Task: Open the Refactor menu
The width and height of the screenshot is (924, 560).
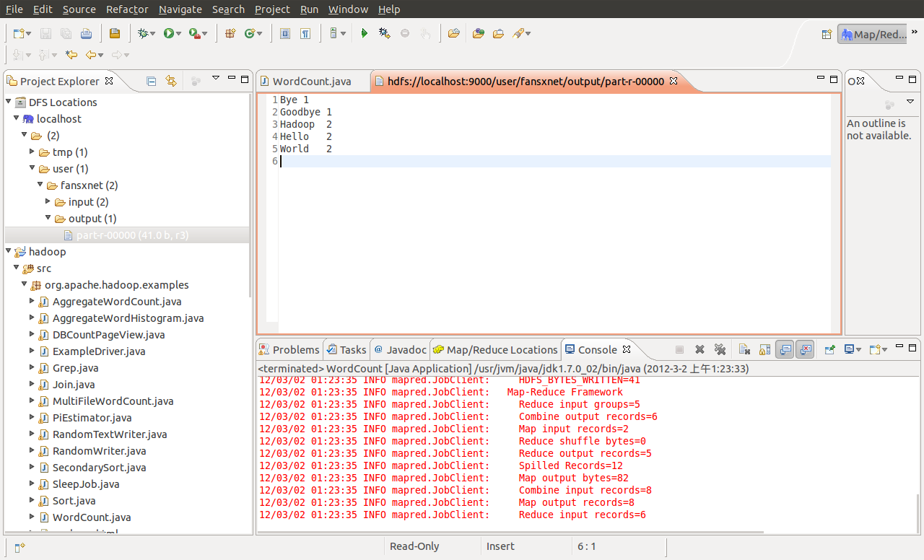Action: [127, 9]
